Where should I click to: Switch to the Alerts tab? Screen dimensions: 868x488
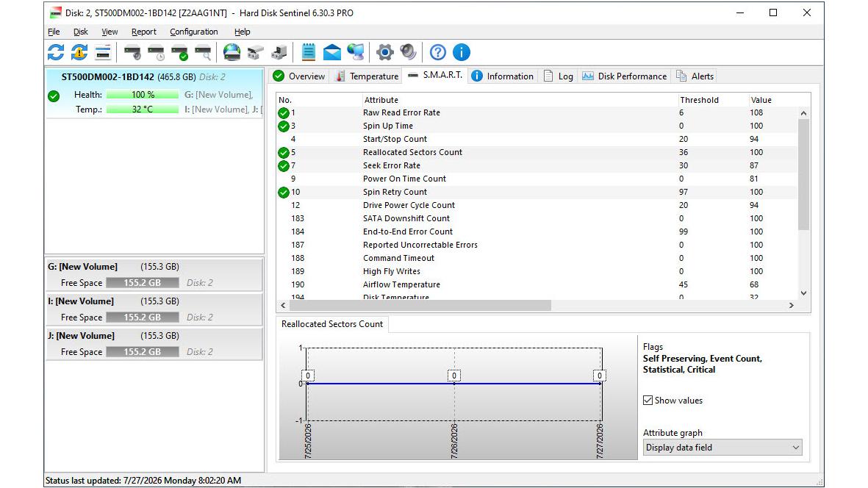695,76
